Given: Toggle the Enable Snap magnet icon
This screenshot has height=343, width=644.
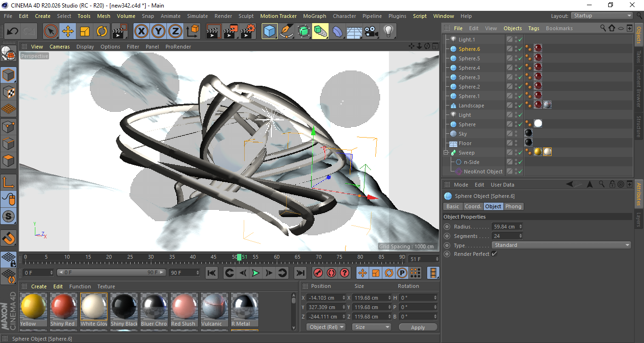Looking at the screenshot, I should pos(9,237).
